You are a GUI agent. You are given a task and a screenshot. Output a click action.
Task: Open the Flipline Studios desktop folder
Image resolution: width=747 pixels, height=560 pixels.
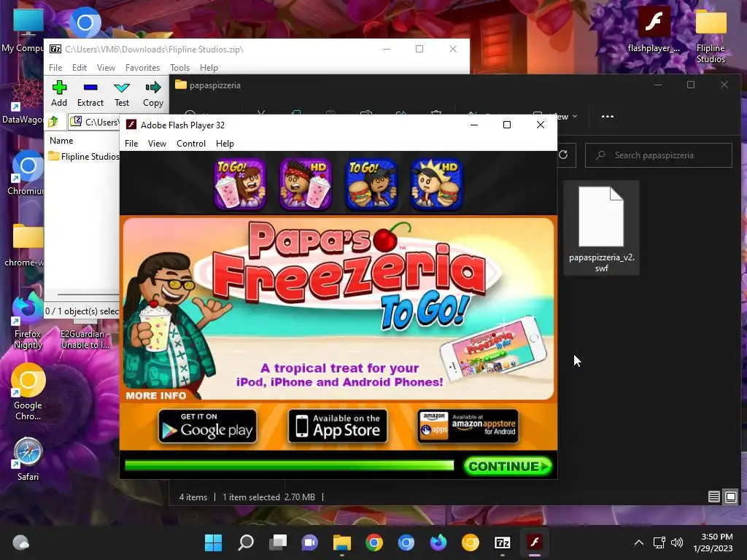point(711,35)
